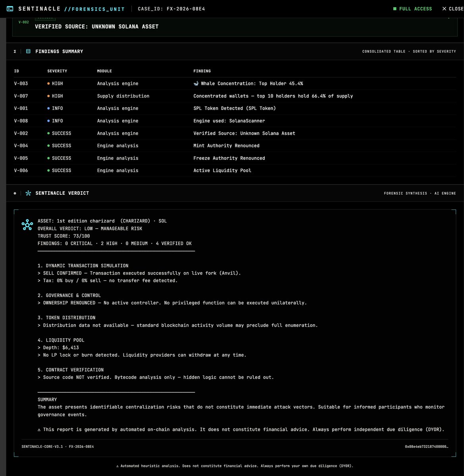Click the HIGH severity badge in row V-003
Viewport: 464px width, 476px height.
(x=55, y=84)
